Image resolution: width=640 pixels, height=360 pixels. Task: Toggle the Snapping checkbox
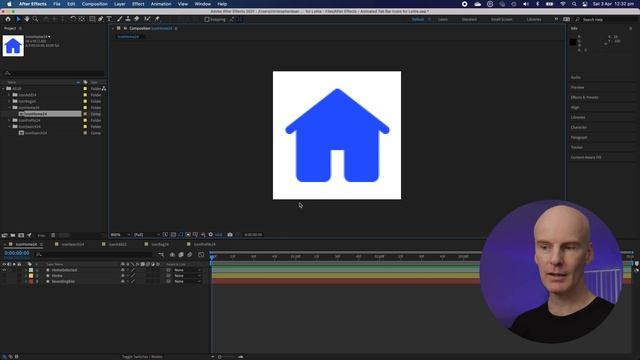[x=207, y=19]
